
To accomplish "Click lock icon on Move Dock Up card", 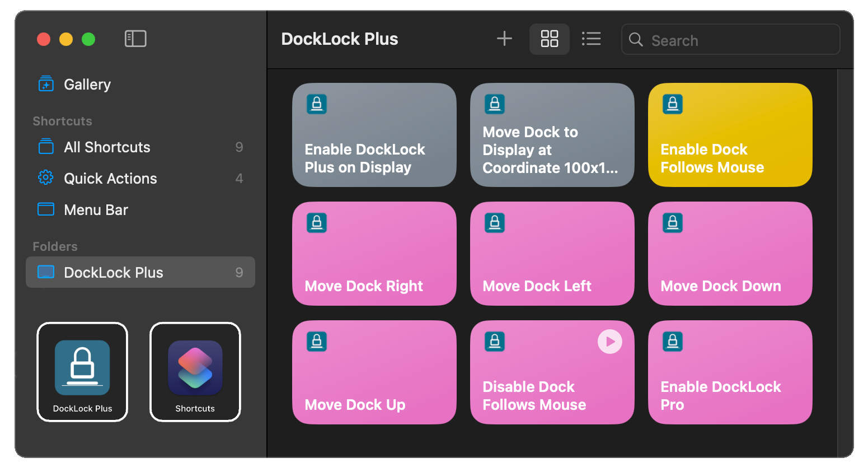I will tap(317, 342).
